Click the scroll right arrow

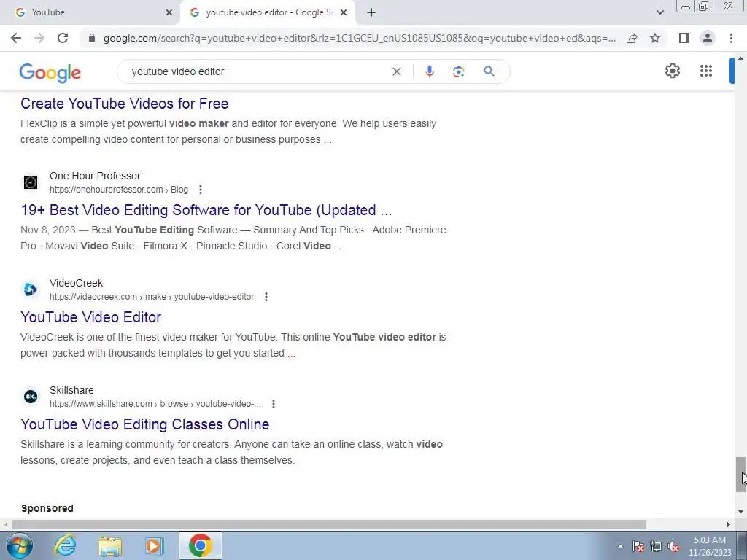pyautogui.click(x=729, y=524)
